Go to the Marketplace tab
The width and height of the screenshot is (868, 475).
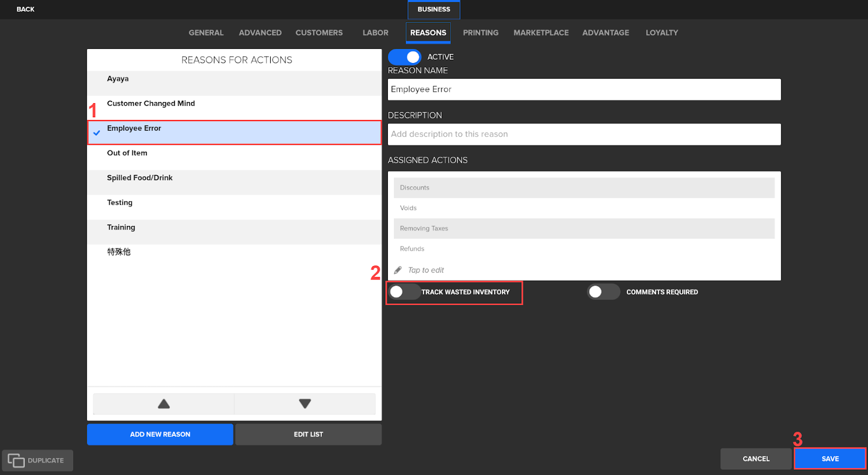tap(541, 33)
